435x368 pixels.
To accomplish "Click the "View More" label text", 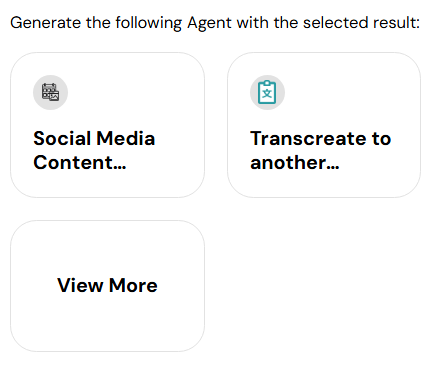I will [107, 286].
